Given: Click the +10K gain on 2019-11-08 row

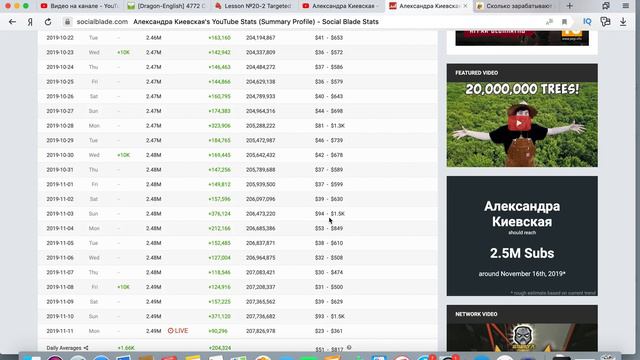Looking at the screenshot, I should click(x=123, y=287).
